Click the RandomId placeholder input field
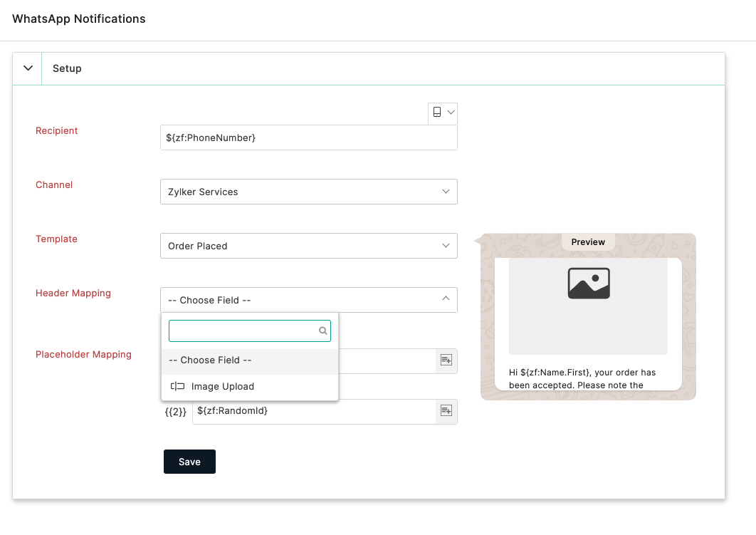The height and width of the screenshot is (535, 756). tap(313, 411)
